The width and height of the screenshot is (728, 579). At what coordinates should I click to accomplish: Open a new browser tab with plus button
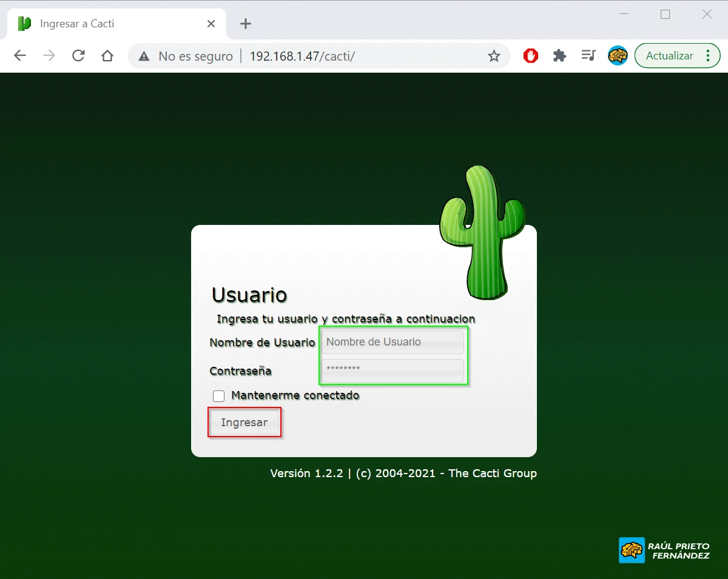pyautogui.click(x=244, y=23)
